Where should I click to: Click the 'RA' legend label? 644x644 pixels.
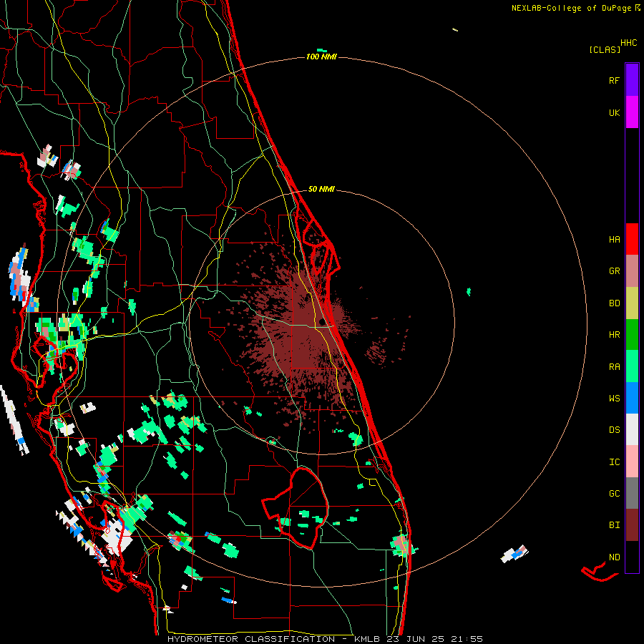614,367
